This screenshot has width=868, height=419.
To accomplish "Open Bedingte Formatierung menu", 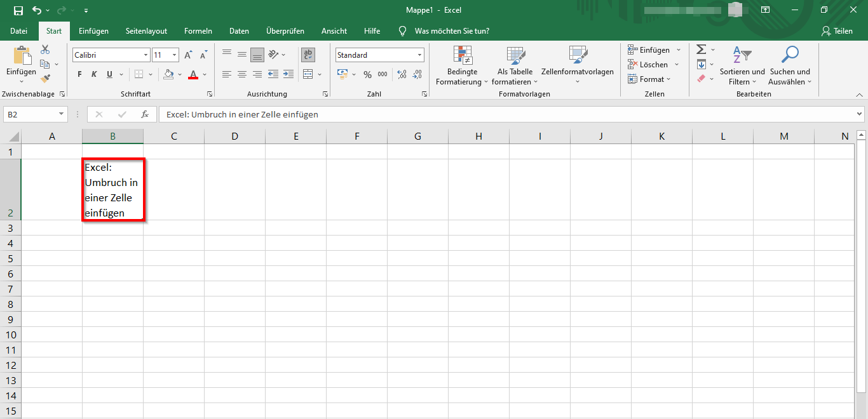I will point(462,66).
